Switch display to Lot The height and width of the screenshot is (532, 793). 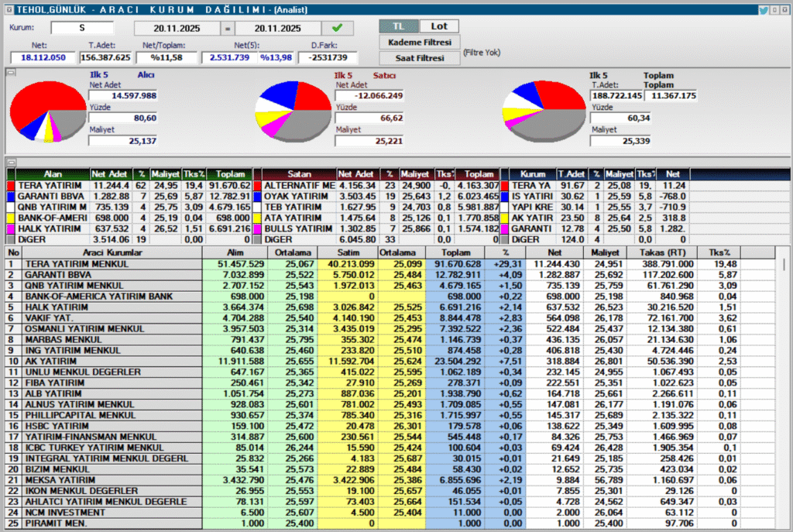(439, 26)
